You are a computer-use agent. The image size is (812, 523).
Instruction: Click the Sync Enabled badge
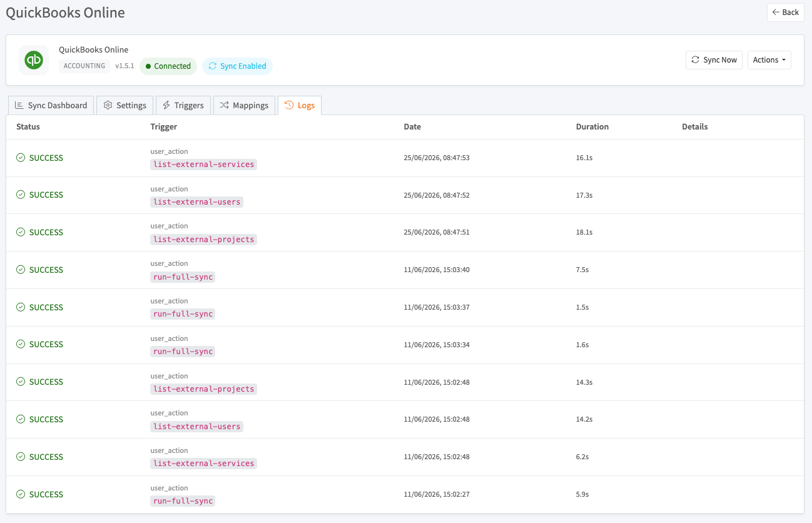tap(237, 66)
